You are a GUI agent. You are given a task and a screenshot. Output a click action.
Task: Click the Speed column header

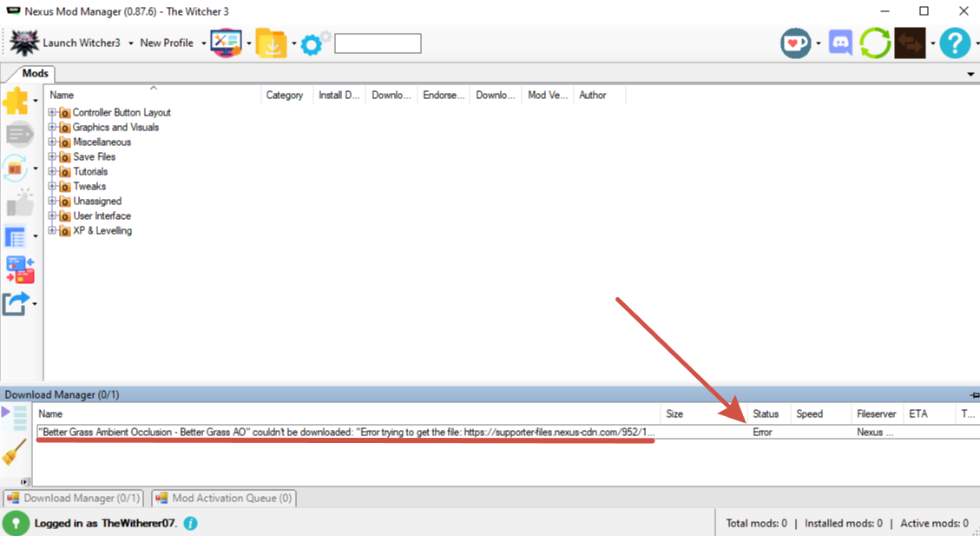click(820, 414)
